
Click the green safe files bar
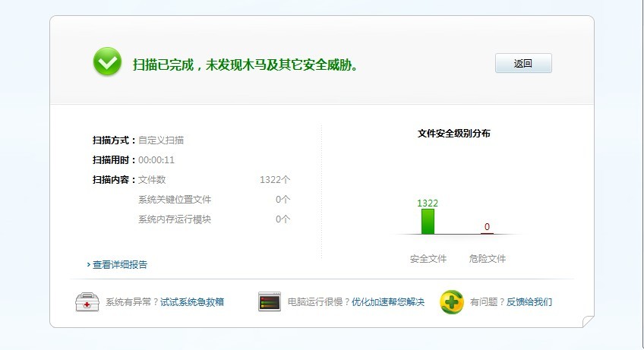click(428, 222)
